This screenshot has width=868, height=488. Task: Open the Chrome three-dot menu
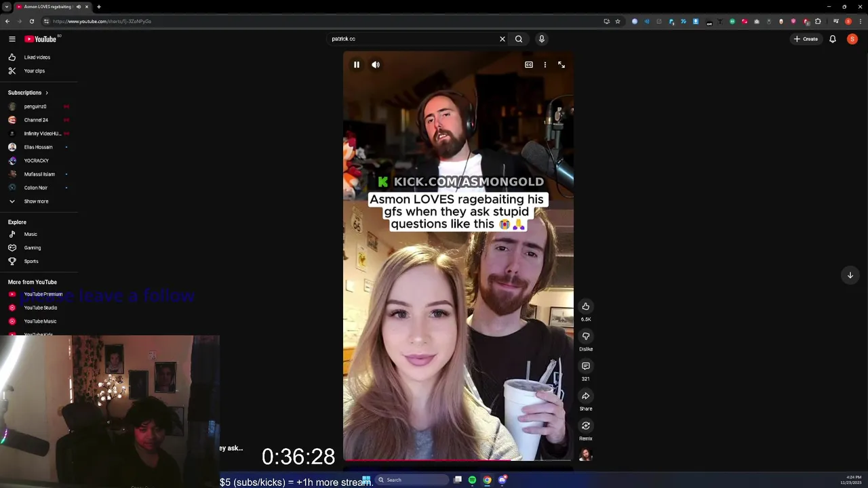(x=860, y=21)
